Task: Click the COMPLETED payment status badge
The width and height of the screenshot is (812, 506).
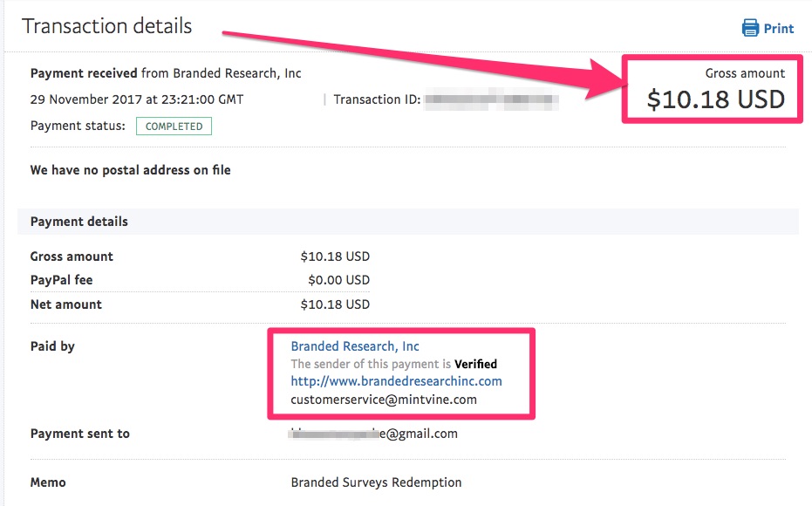Action: [x=174, y=126]
